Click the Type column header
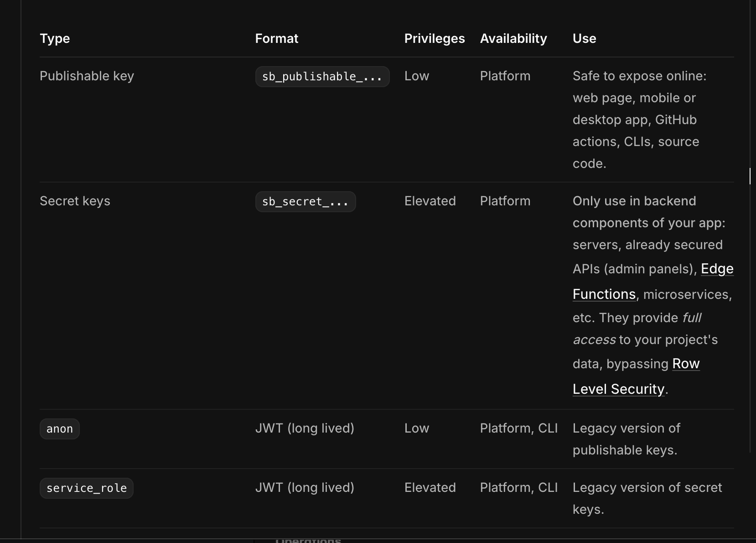 [55, 38]
